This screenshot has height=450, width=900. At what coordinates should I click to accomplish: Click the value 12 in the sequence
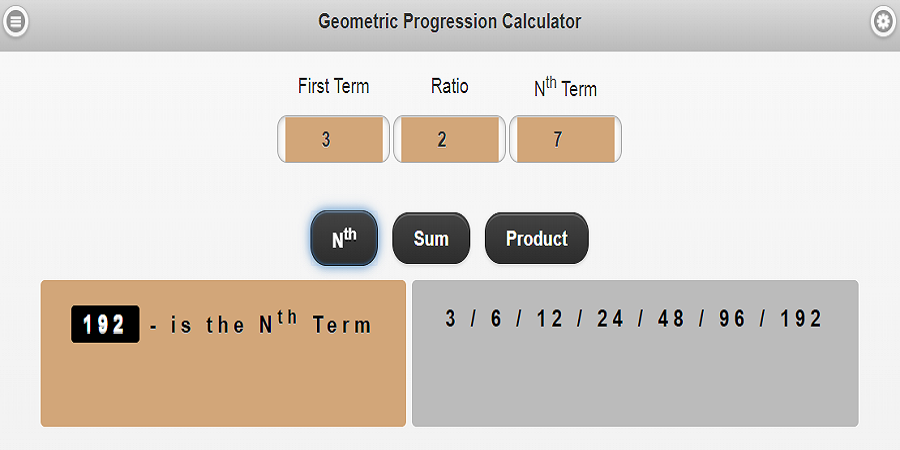point(550,319)
